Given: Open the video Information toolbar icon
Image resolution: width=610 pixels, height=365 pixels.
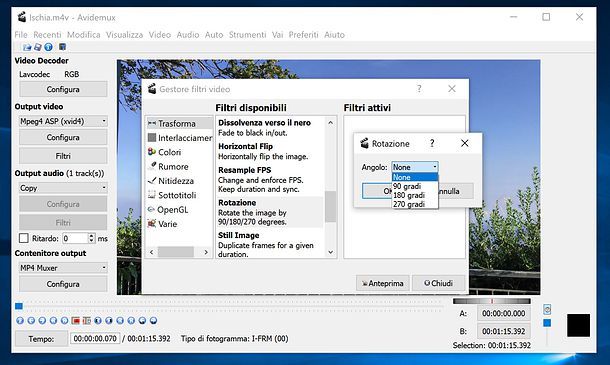Looking at the screenshot, I should click(x=48, y=47).
